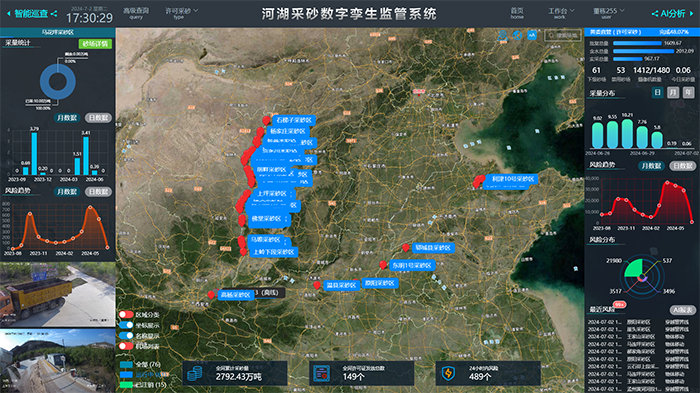Viewport: 700px width, 393px height.
Task: Click the green 砂场详情 button
Action: pyautogui.click(x=95, y=43)
